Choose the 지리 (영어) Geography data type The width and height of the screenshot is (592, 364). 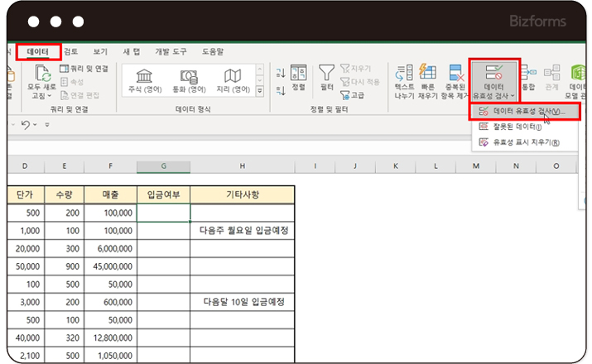point(233,80)
